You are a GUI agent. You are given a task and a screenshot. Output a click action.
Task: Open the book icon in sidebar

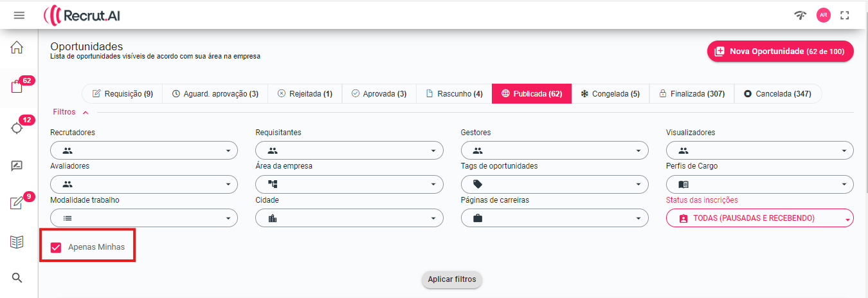(17, 242)
